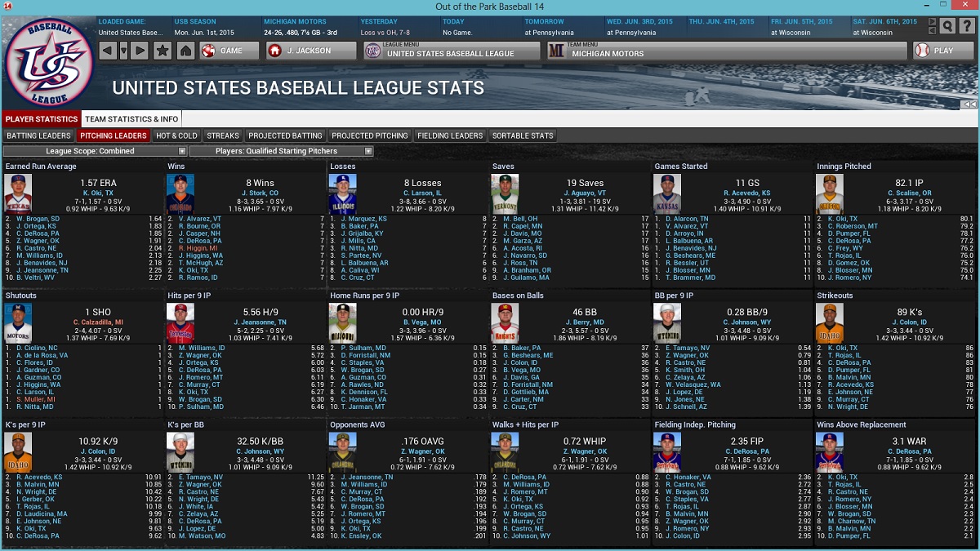Expand the Players: Qualified Starting Pitchers dropdown
Screen dimensions: 980x551
click(282, 151)
